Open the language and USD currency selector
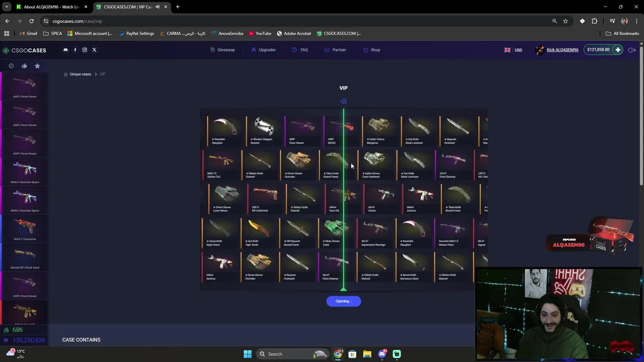 [x=513, y=50]
